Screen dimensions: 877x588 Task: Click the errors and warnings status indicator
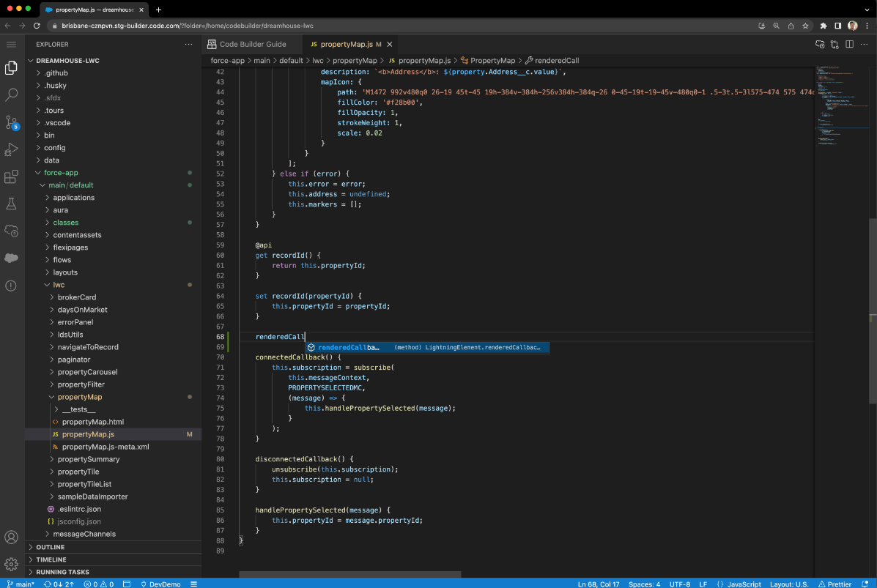98,584
